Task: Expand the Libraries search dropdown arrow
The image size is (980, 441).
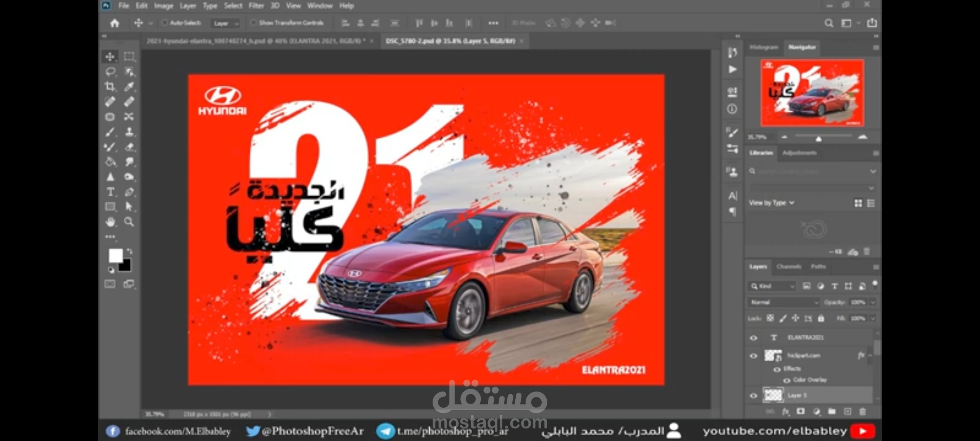Action: click(x=873, y=172)
